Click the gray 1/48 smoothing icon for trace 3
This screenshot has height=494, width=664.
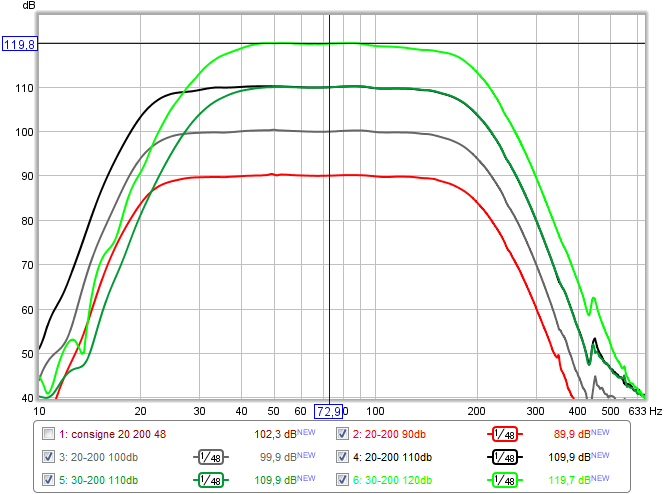[x=212, y=457]
